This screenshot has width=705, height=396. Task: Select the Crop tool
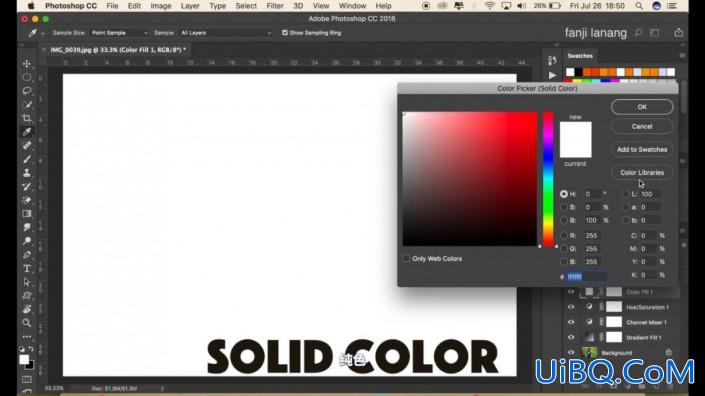pos(27,118)
